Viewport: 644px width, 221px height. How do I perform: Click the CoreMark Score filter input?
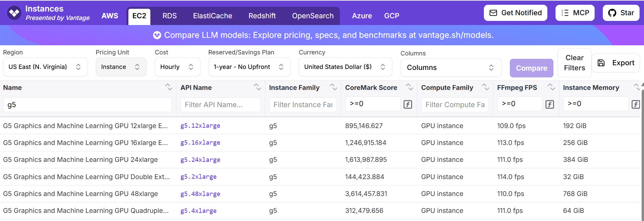pos(373,104)
